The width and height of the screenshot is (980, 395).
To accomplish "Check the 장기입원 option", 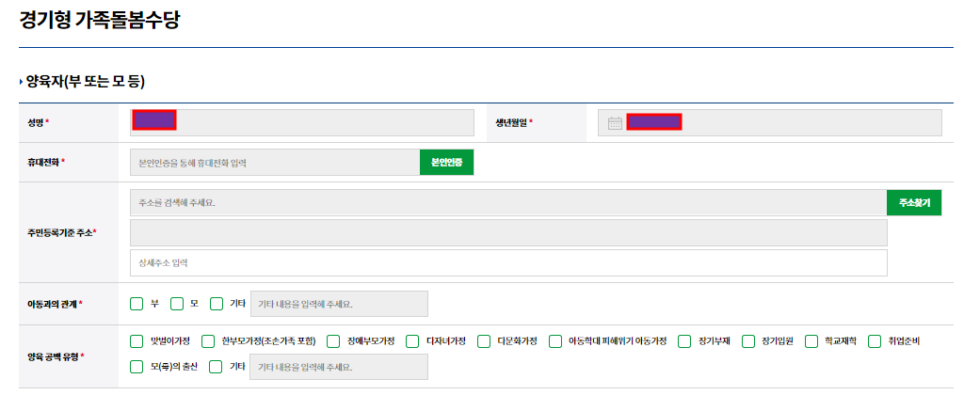I will point(748,341).
